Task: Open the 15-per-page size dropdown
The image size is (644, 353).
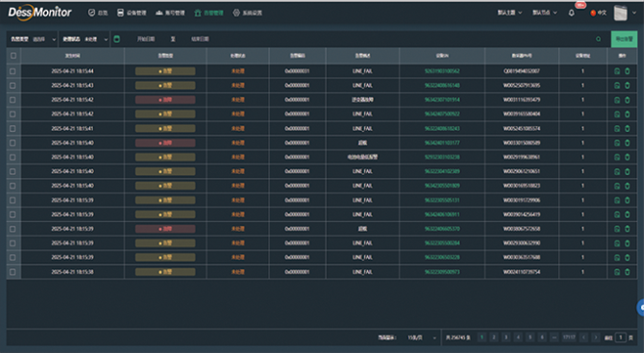Action: tap(421, 337)
